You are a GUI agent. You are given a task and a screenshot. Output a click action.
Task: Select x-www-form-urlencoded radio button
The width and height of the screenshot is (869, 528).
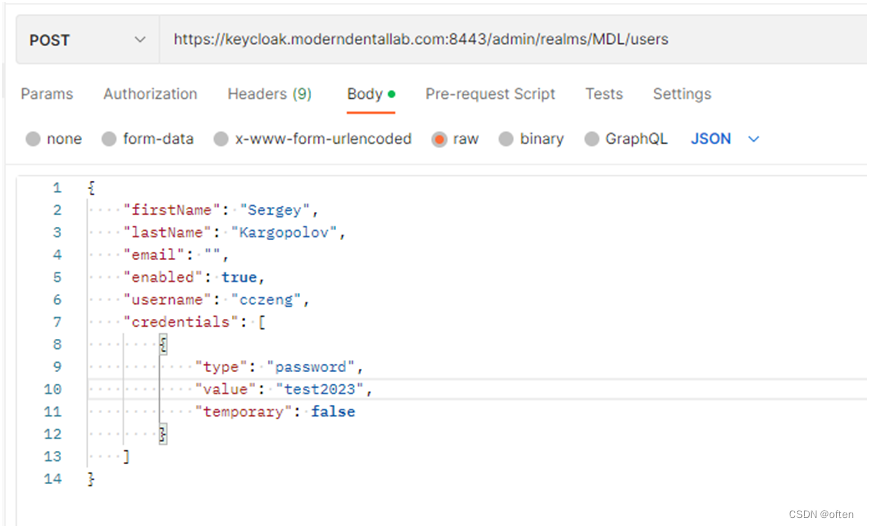point(221,139)
